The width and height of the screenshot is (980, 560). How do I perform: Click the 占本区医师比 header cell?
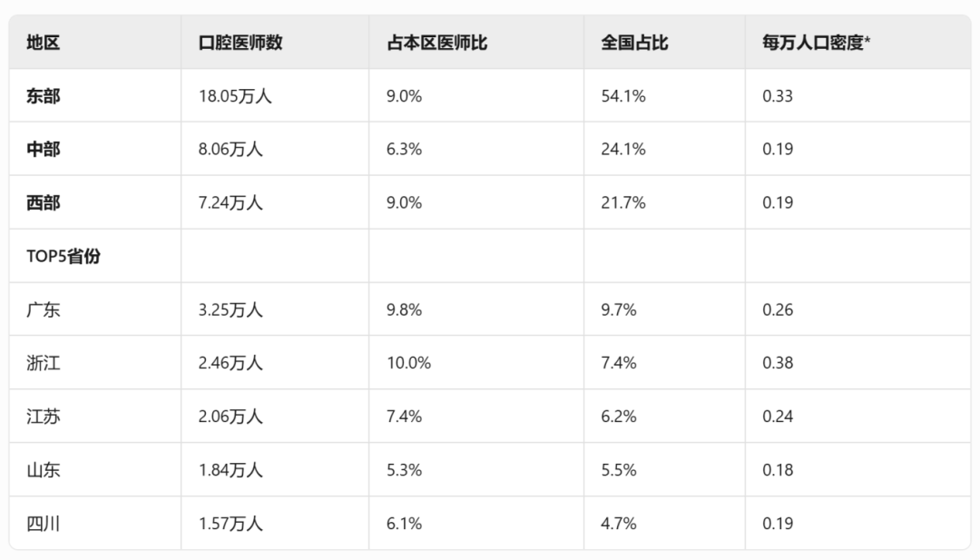tap(436, 43)
